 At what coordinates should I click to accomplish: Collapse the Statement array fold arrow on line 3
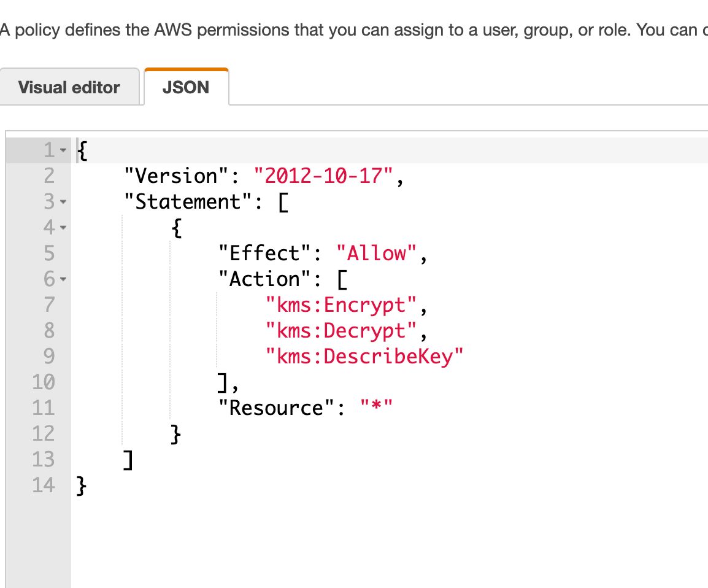[63, 202]
